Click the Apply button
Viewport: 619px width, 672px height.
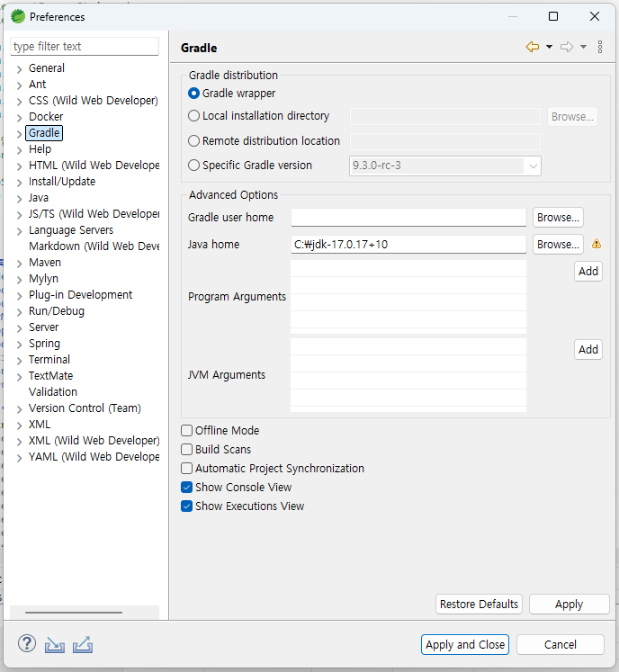[x=570, y=605]
